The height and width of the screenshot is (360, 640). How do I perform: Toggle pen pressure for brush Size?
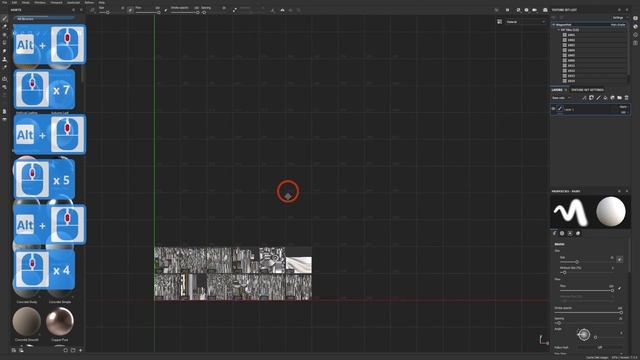[x=620, y=259]
